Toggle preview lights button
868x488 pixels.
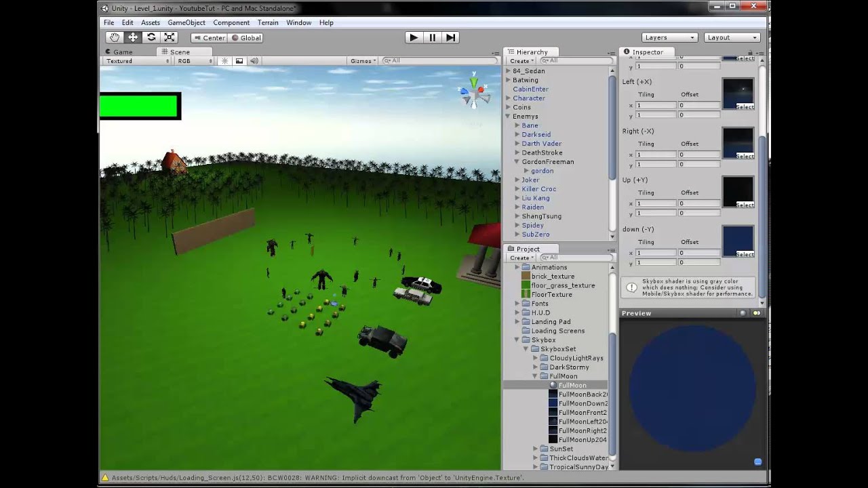point(757,313)
